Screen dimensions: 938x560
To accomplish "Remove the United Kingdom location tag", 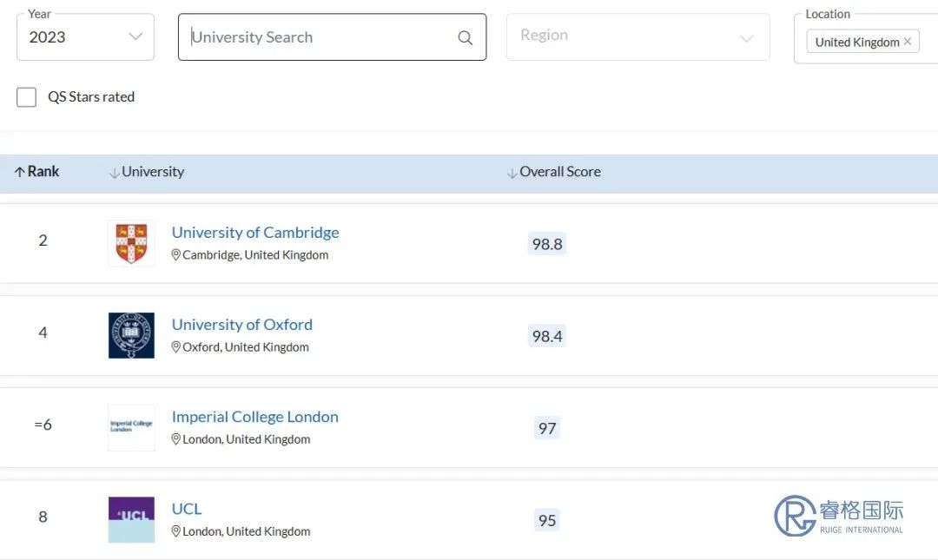I will [908, 42].
